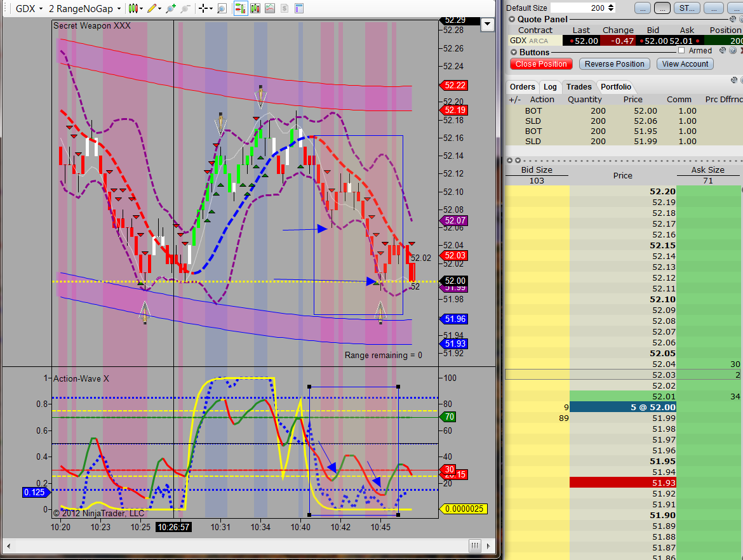743x560 pixels.
Task: Click the View Account button
Action: [685, 64]
